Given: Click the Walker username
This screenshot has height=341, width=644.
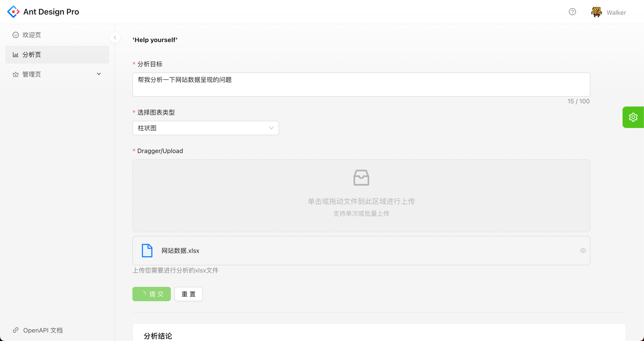Looking at the screenshot, I should 616,13.
